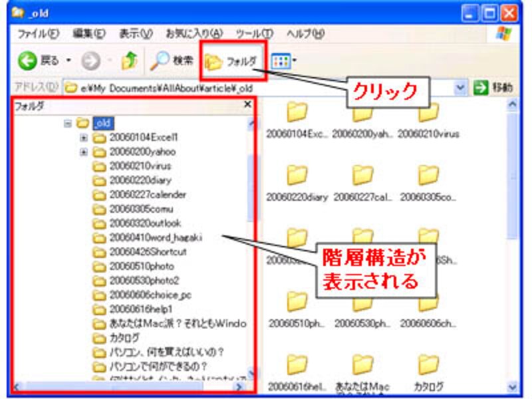Expand the 20060104Excel1 tree node
Image resolution: width=532 pixels, height=399 pixels.
84,138
